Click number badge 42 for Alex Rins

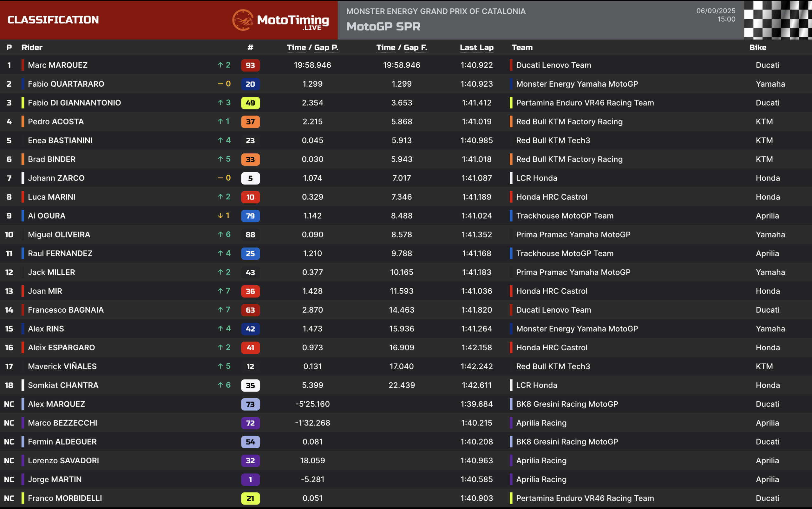coord(250,329)
